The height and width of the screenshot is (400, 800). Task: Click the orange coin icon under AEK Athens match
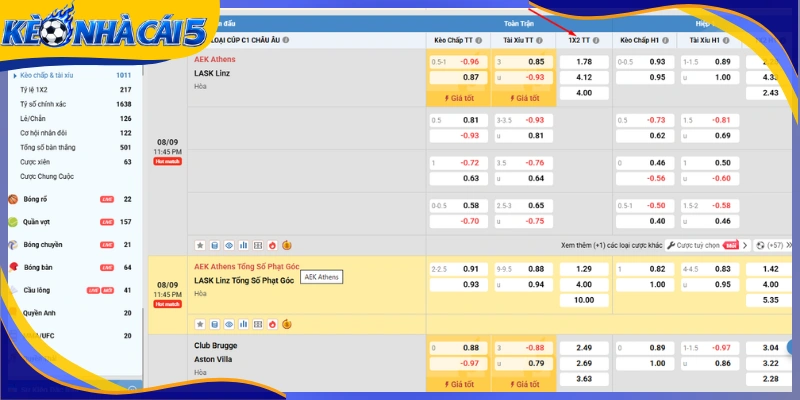pos(287,245)
